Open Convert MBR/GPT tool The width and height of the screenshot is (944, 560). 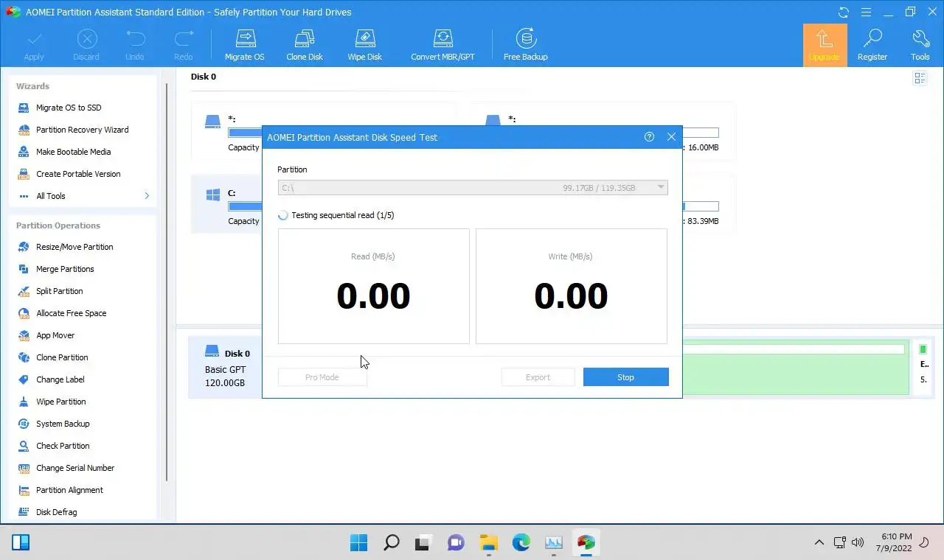click(442, 45)
